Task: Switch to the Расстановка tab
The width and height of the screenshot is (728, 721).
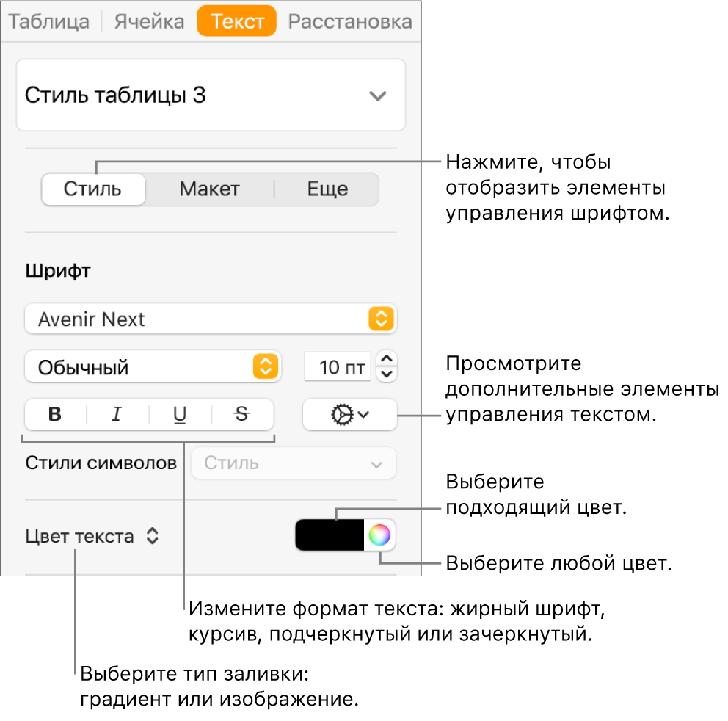Action: 350,21
